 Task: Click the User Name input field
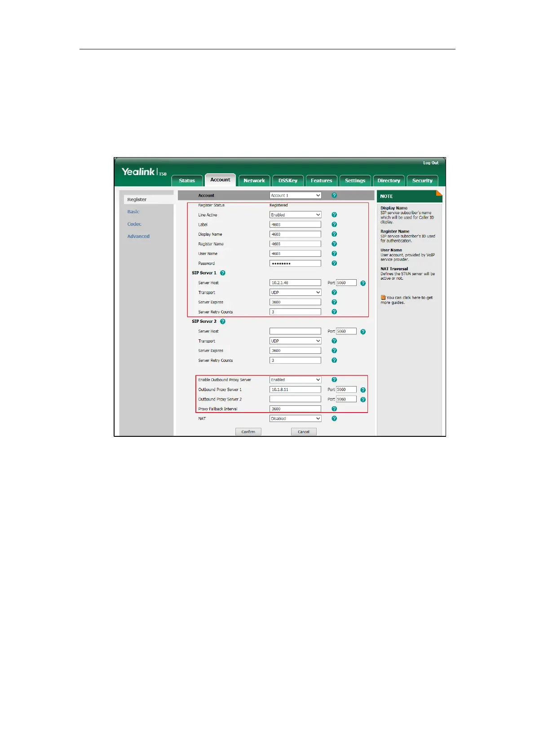[x=296, y=254]
